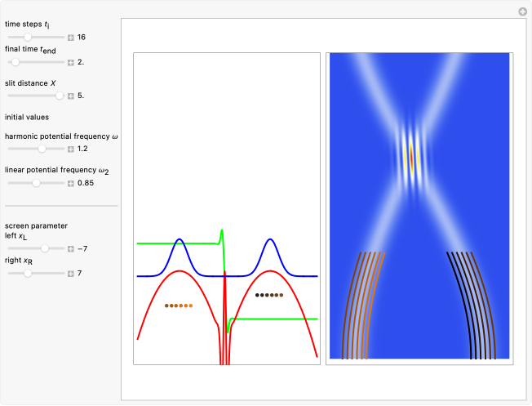Click the slit distance value 5.

point(81,96)
